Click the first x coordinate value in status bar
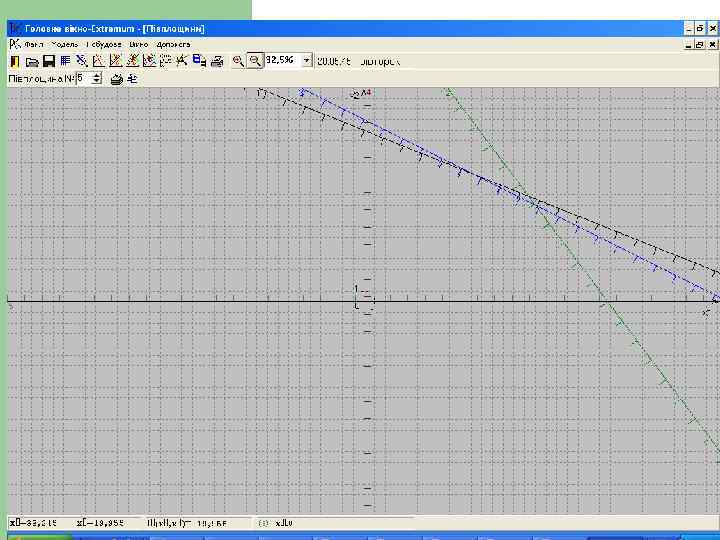This screenshot has width=720, height=540. pos(33,523)
